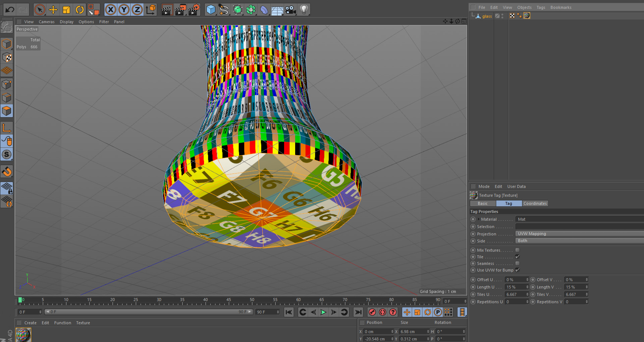The image size is (644, 342).
Task: Click the magnet tool icon
Action: click(7, 172)
